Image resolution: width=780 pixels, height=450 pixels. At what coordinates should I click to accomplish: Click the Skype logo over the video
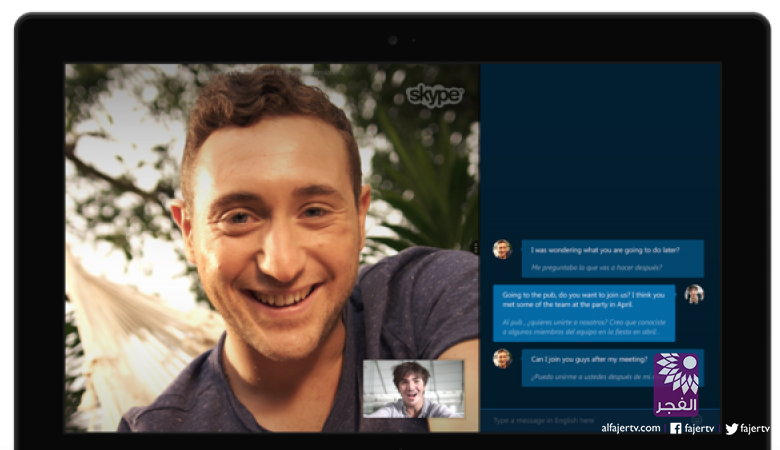pos(434,95)
